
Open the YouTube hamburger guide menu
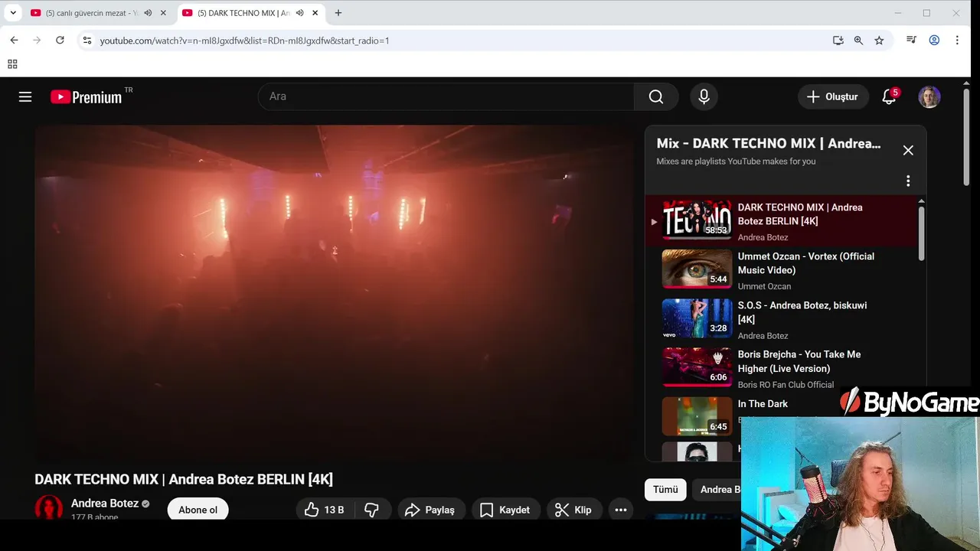[x=25, y=96]
